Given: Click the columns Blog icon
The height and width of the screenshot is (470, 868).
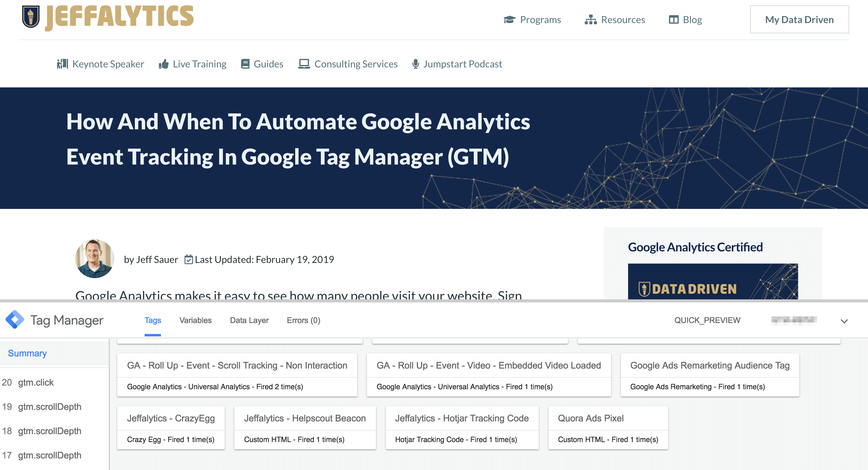Looking at the screenshot, I should click(x=674, y=20).
